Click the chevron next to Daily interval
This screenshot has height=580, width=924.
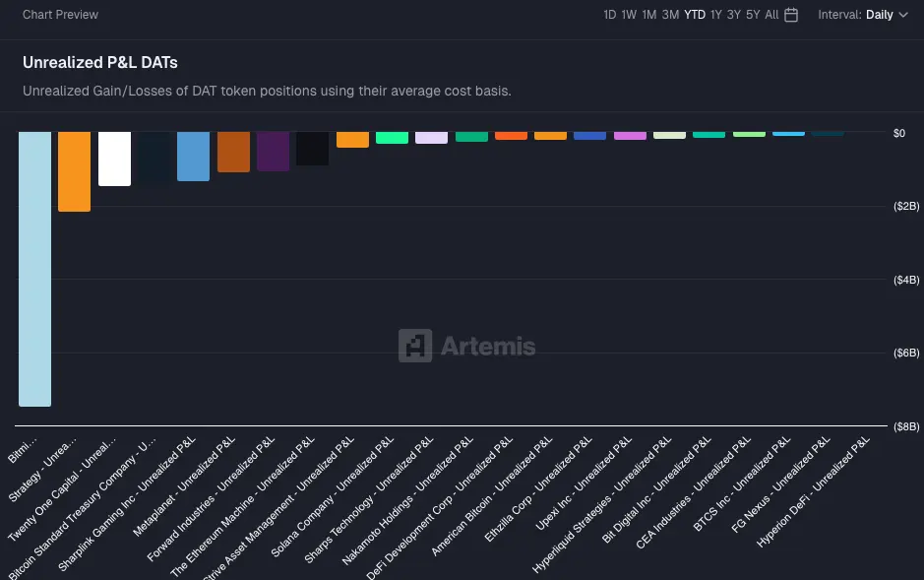[901, 15]
